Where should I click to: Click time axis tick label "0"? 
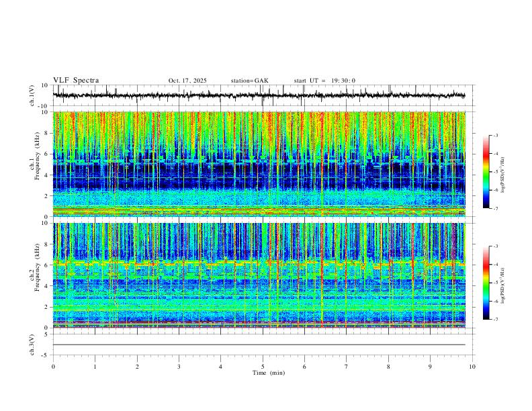coord(53,367)
